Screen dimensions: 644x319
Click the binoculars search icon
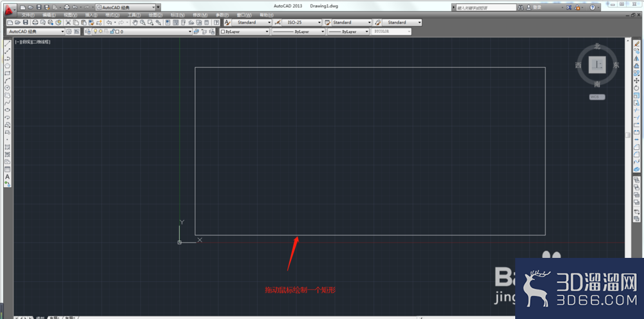tap(521, 7)
